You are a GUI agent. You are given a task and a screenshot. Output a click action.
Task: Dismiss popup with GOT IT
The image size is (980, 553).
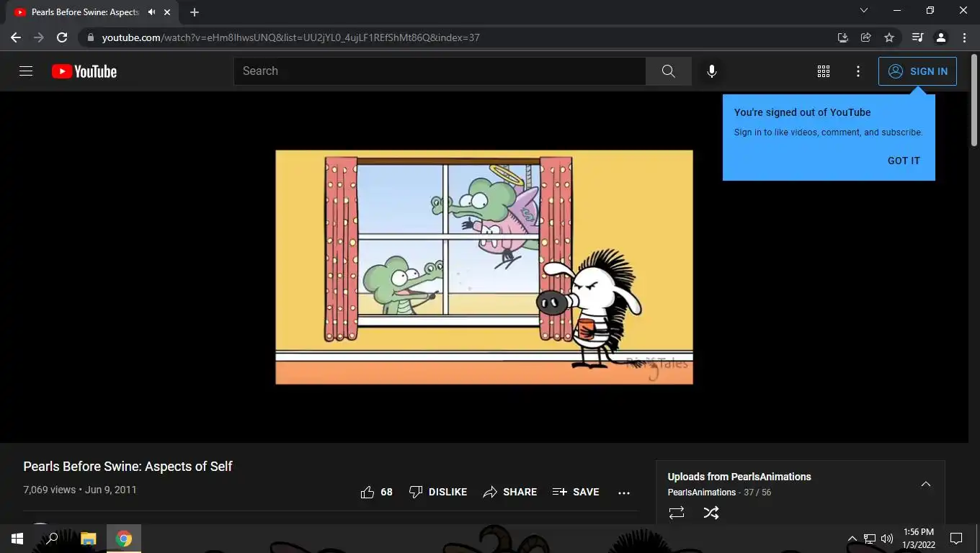(904, 161)
